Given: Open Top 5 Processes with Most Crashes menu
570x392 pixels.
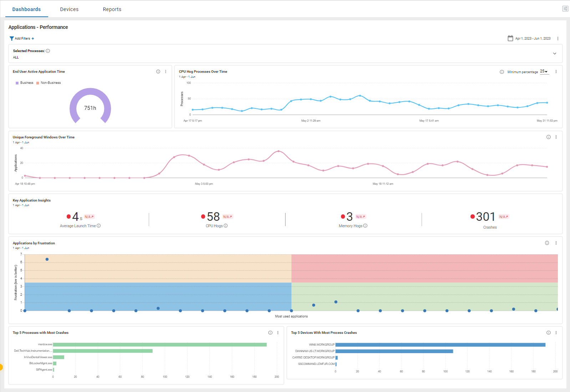Looking at the screenshot, I should tap(278, 333).
